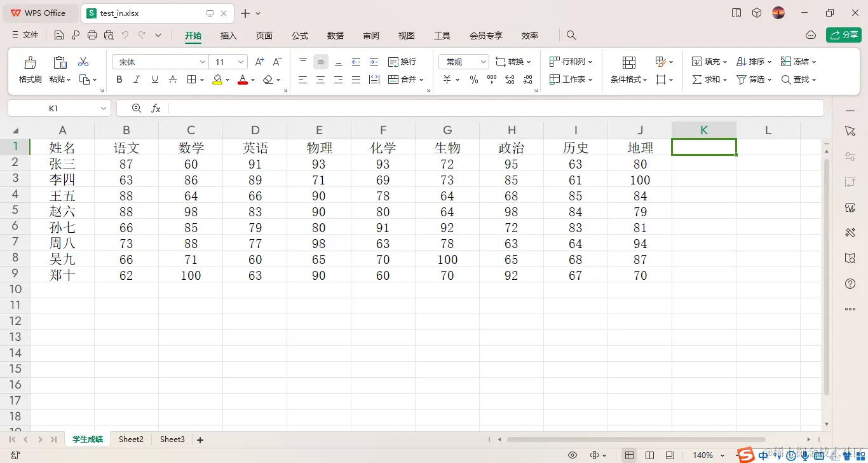Toggle italic formatting
The height and width of the screenshot is (463, 868).
pyautogui.click(x=136, y=79)
